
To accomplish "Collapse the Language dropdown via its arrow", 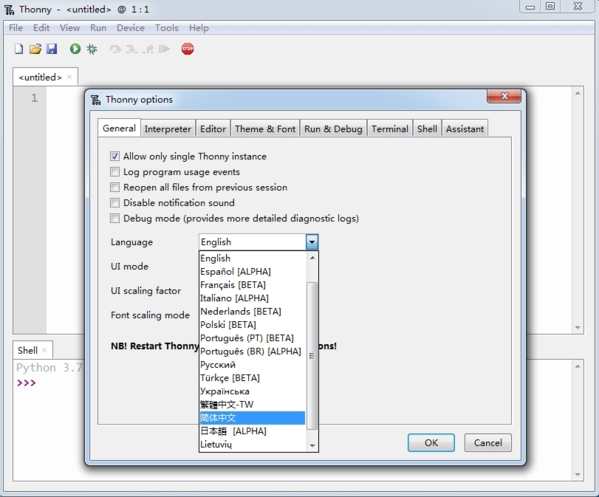I will pos(312,242).
